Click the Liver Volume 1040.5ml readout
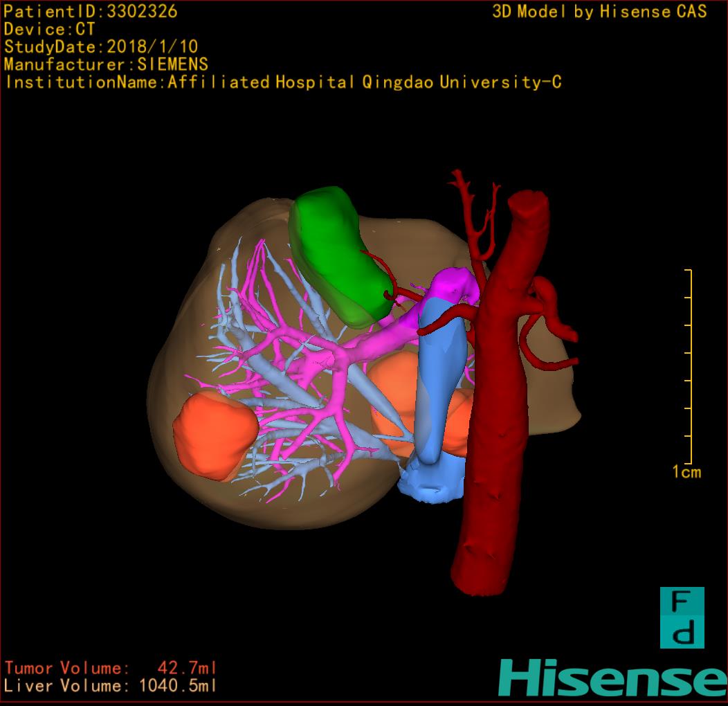The width and height of the screenshot is (728, 706). coord(111,686)
